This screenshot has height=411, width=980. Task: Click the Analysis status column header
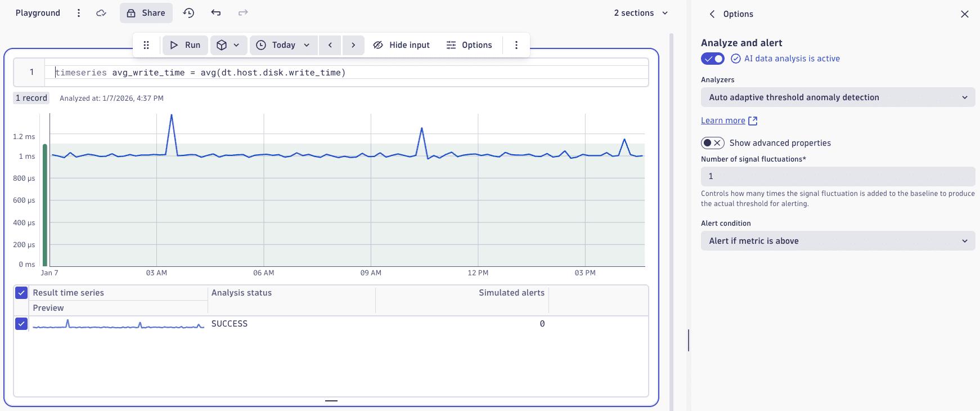(241, 293)
